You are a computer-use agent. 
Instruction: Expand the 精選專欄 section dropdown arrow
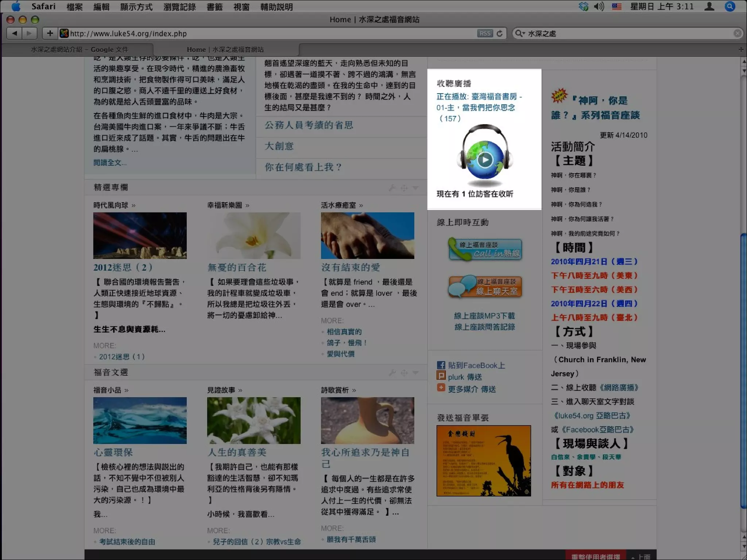click(415, 188)
